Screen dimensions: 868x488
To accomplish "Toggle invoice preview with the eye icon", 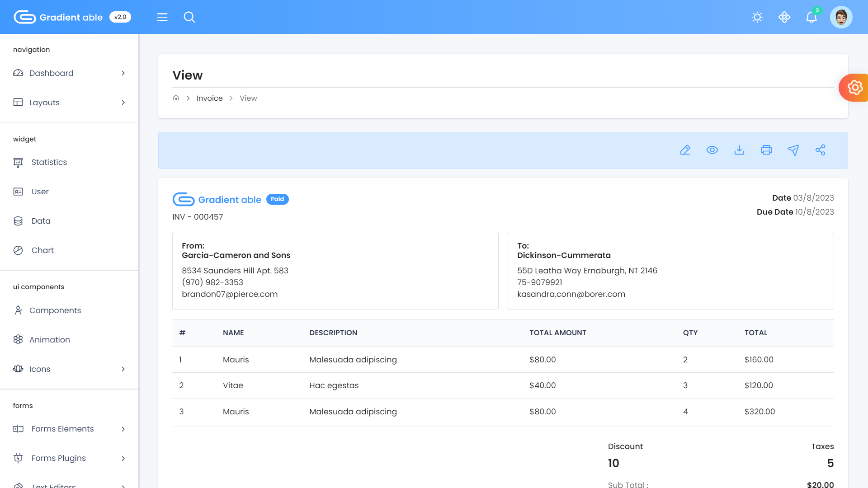I will coord(712,150).
